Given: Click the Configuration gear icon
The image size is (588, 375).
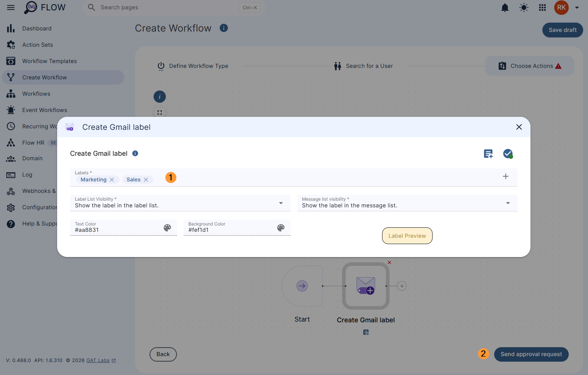Looking at the screenshot, I should 11,207.
